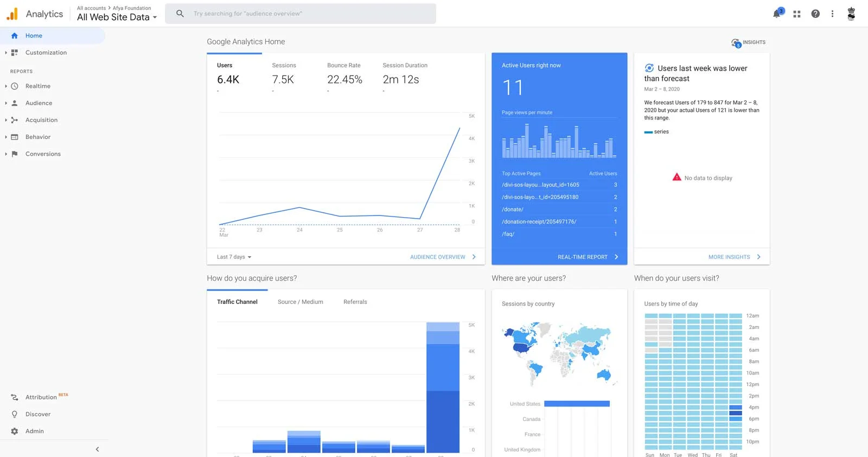Click the United States sessions bar

577,404
